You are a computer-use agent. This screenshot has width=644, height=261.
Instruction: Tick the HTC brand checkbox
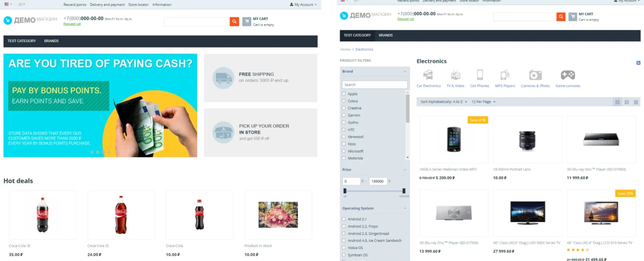344,129
